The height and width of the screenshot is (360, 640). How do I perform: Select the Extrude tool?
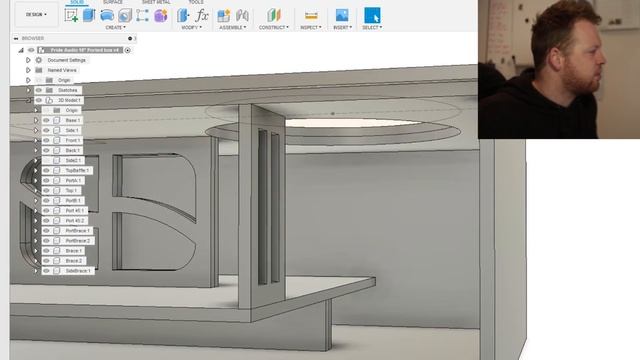(89, 16)
